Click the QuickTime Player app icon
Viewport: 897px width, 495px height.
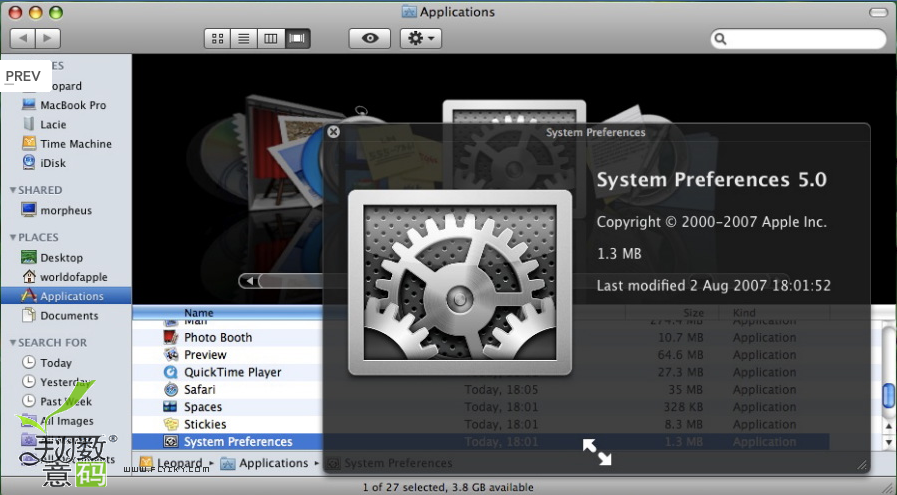170,372
